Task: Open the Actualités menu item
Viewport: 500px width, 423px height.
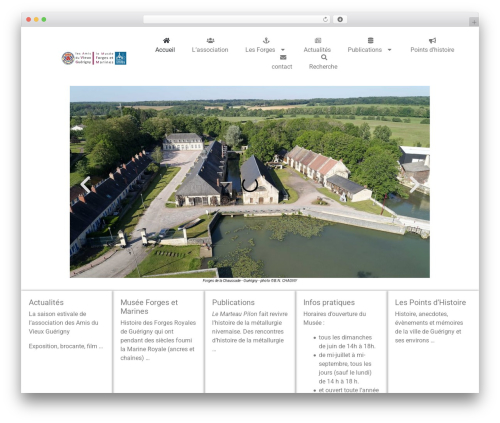Action: [x=317, y=50]
